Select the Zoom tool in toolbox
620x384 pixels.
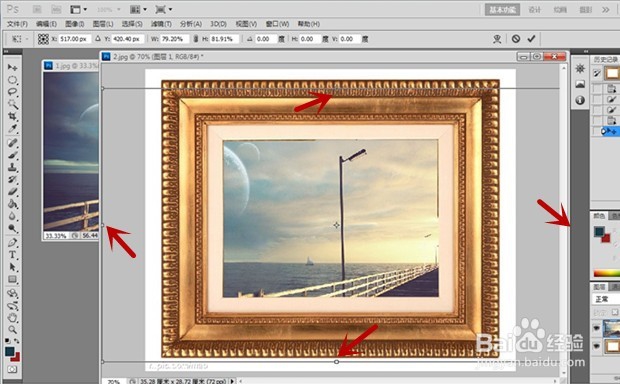[12, 330]
